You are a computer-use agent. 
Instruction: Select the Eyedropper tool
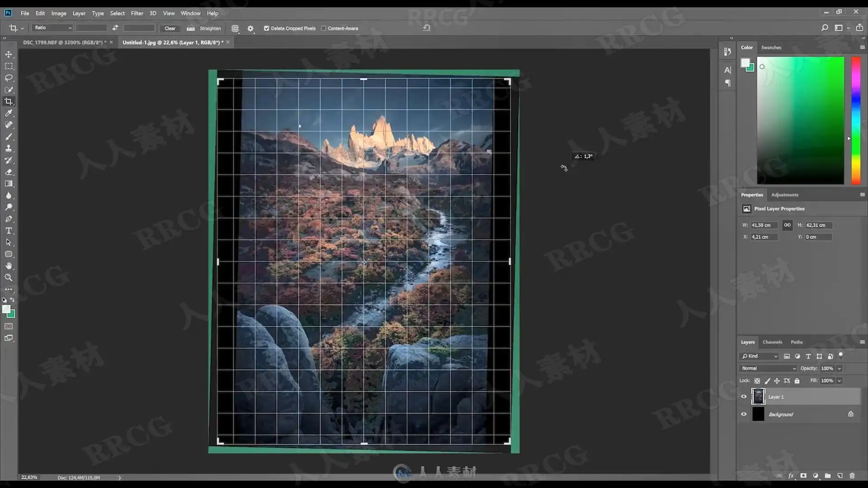tap(9, 113)
